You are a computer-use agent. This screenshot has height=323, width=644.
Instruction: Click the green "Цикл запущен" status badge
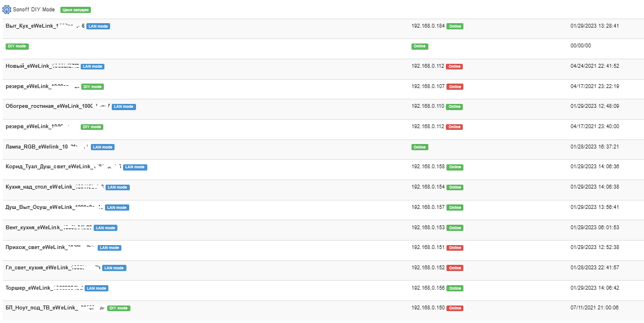pos(76,10)
